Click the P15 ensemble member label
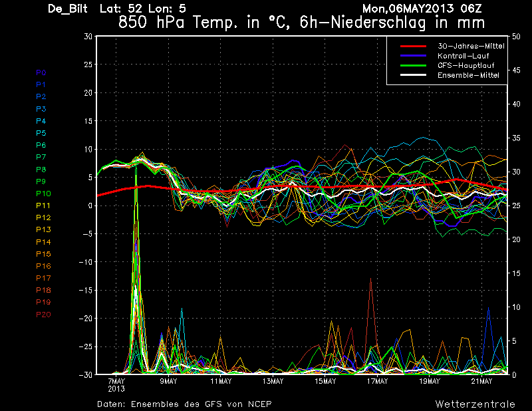Viewport: 532px width, 411px height. [x=43, y=254]
